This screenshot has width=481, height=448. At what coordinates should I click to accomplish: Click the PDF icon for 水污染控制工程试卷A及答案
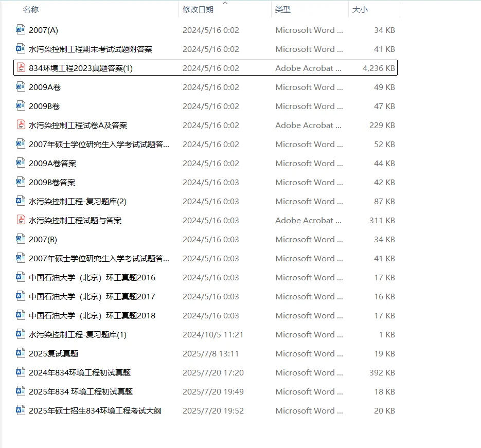(20, 125)
